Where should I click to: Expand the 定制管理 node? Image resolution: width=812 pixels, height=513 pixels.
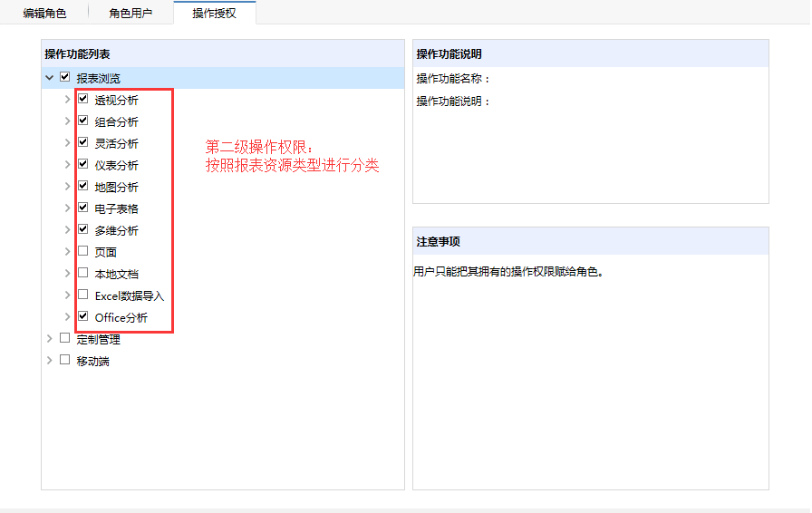point(49,339)
